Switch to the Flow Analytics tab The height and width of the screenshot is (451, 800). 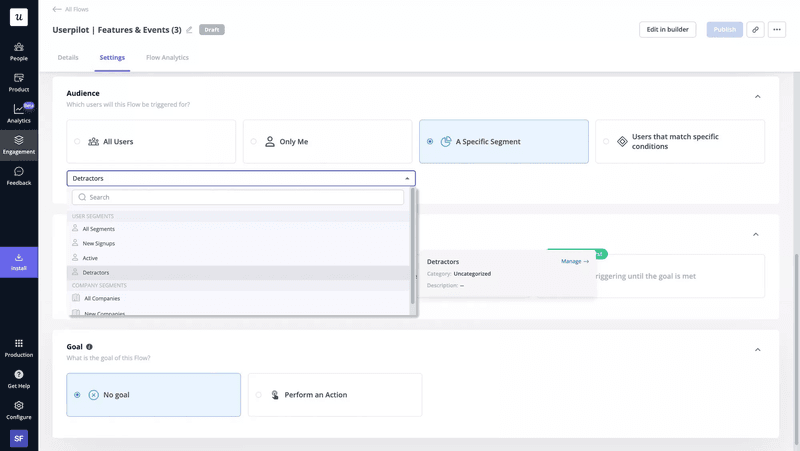click(167, 58)
